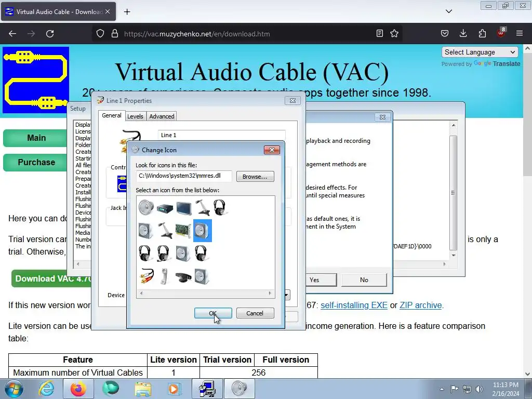Select the round loudspeaker icon

point(146,207)
